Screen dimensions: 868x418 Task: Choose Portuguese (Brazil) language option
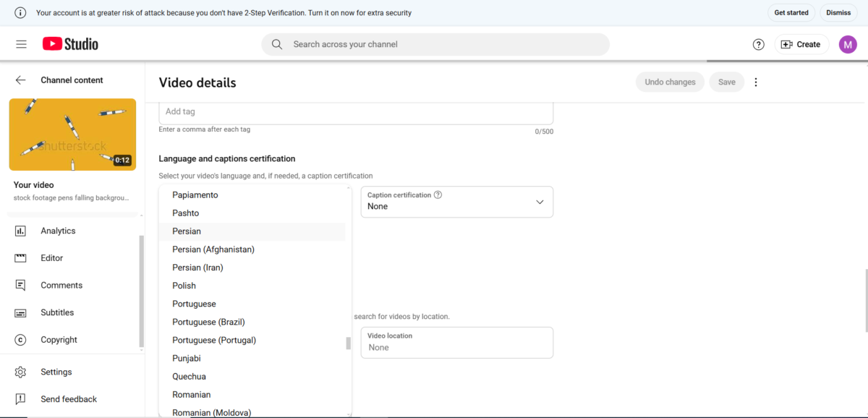coord(252,322)
